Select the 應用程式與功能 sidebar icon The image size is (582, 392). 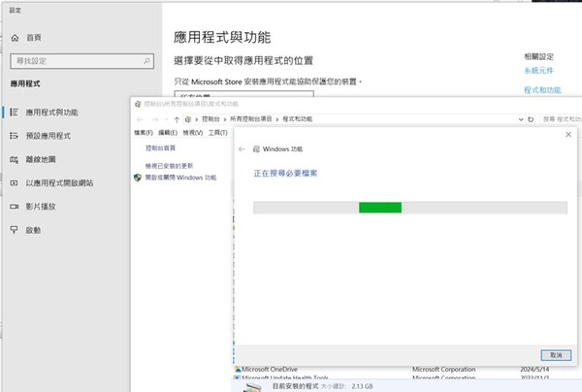click(15, 113)
